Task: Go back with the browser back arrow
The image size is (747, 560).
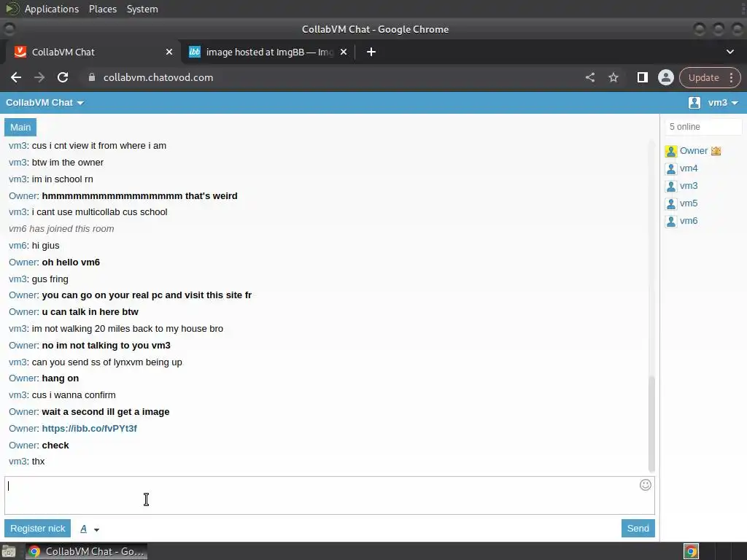Action: coord(16,77)
